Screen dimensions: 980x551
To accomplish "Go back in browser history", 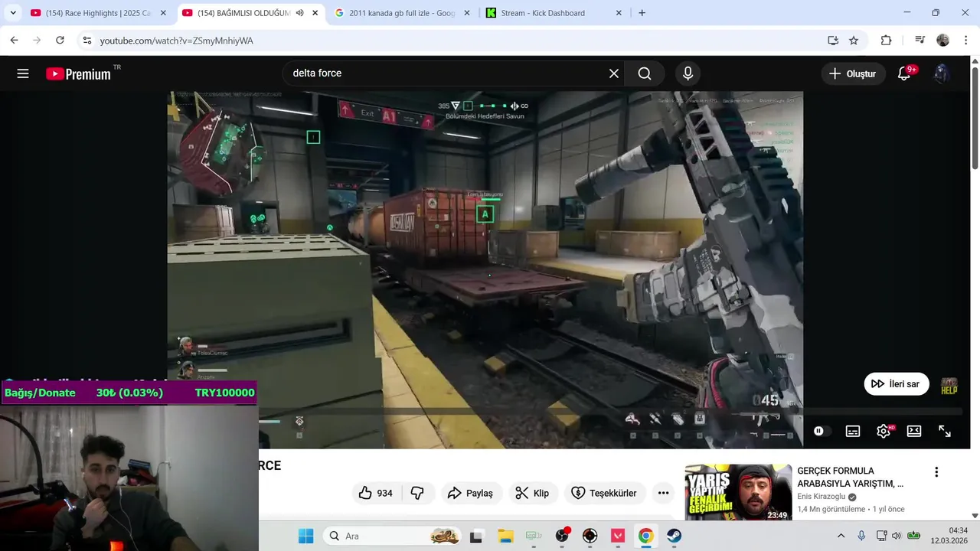I will click(x=14, y=41).
